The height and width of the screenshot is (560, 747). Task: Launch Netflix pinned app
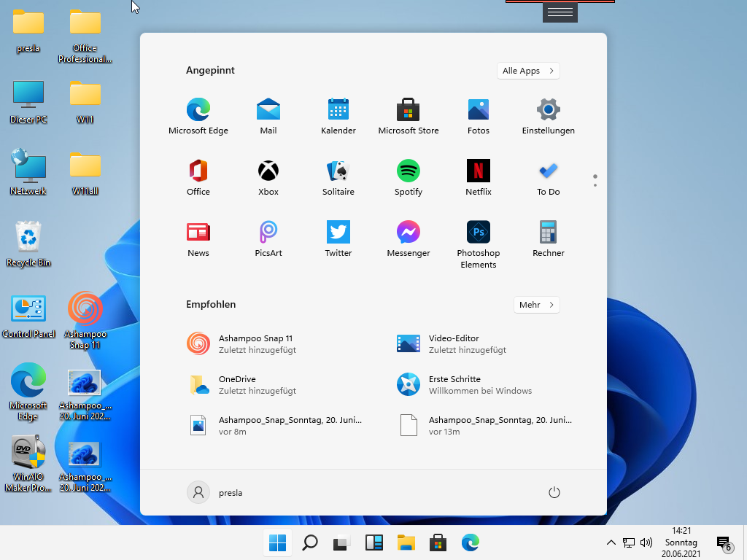479,178
